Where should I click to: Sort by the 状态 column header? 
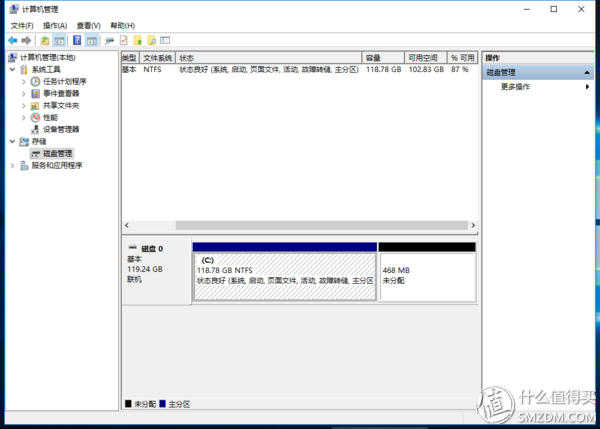(x=269, y=58)
